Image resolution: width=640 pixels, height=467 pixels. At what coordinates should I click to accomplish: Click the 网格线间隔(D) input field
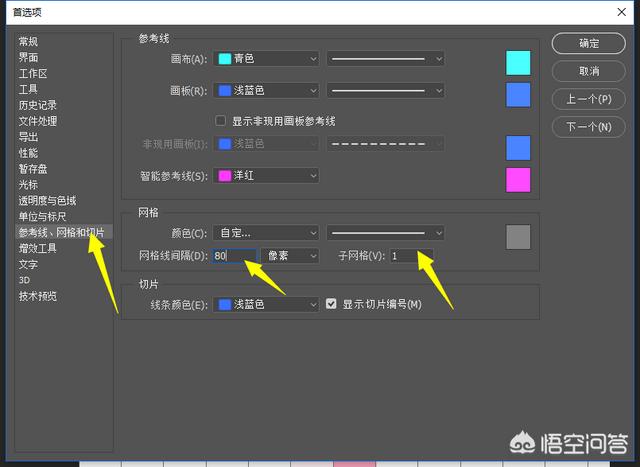click(x=234, y=256)
